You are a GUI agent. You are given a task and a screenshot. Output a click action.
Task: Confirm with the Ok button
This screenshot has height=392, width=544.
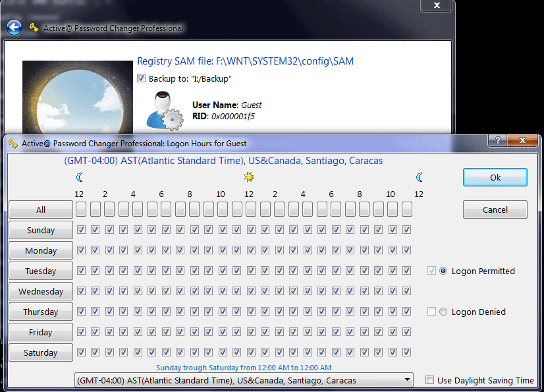(495, 177)
